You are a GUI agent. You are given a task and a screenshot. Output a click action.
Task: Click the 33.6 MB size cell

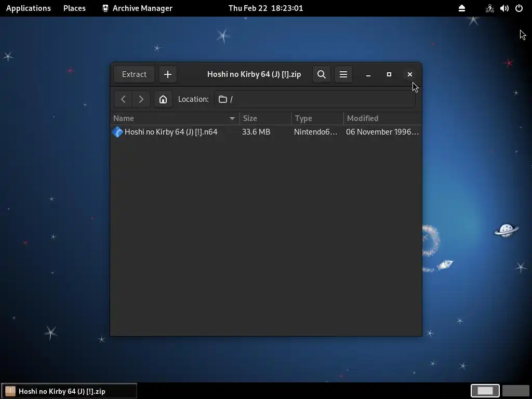pyautogui.click(x=256, y=131)
